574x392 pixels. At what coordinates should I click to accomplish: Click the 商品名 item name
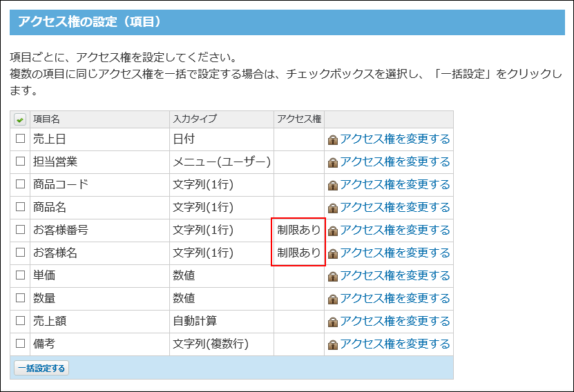point(50,207)
